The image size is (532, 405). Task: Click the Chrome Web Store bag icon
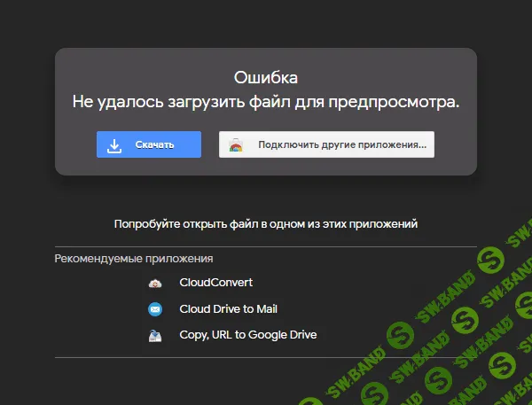click(236, 144)
